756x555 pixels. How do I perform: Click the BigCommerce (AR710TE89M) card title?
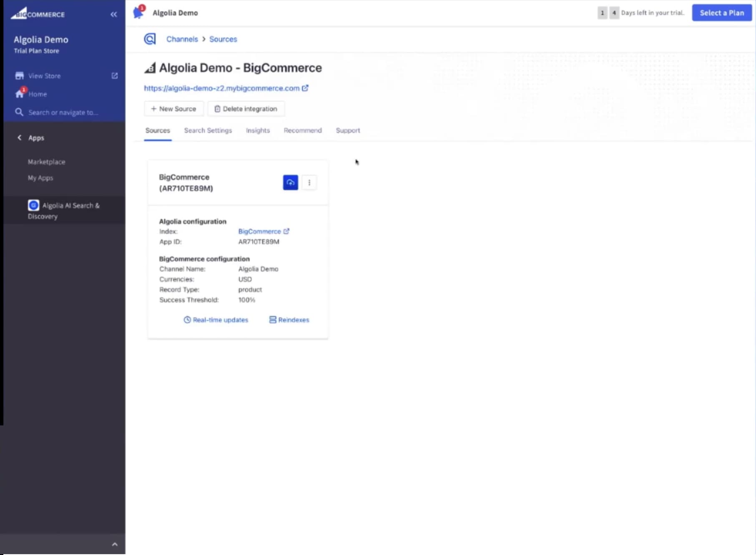click(x=186, y=183)
